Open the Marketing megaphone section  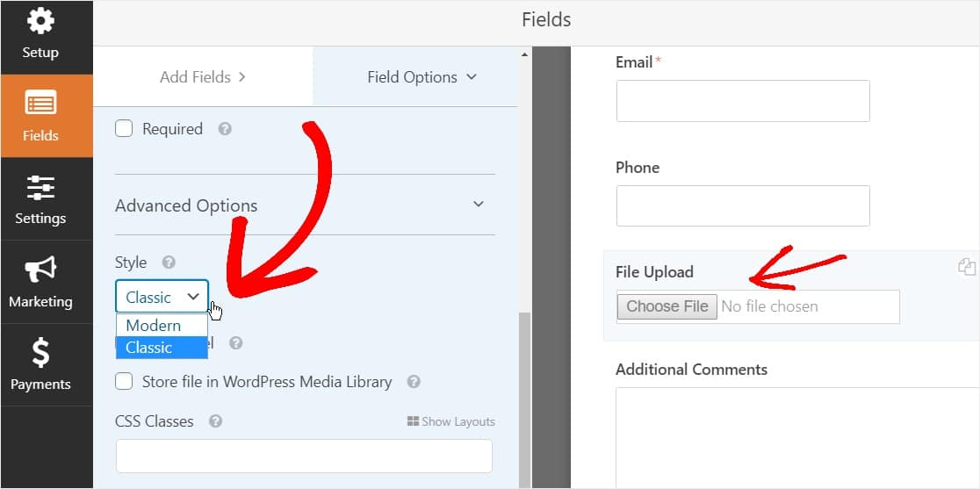tap(40, 282)
